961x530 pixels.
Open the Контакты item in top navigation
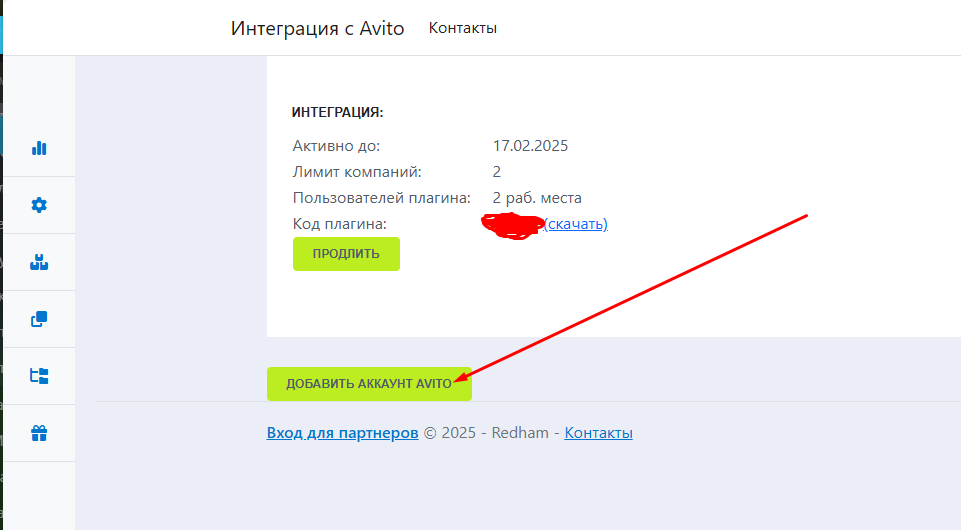[463, 28]
